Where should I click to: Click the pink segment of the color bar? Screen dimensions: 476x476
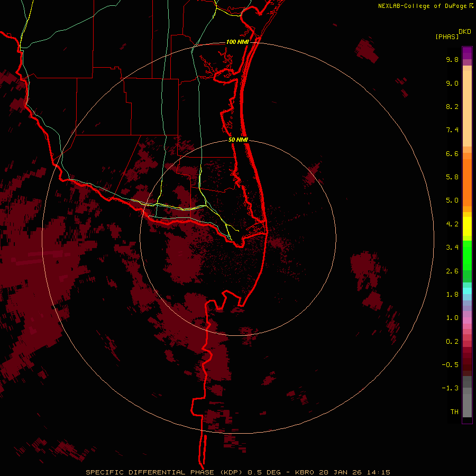(x=467, y=321)
